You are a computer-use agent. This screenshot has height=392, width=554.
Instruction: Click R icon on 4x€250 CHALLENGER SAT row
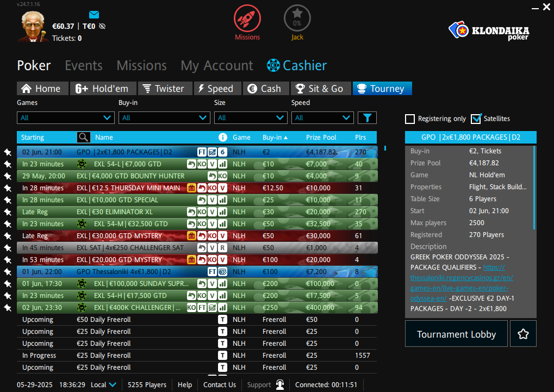point(222,248)
